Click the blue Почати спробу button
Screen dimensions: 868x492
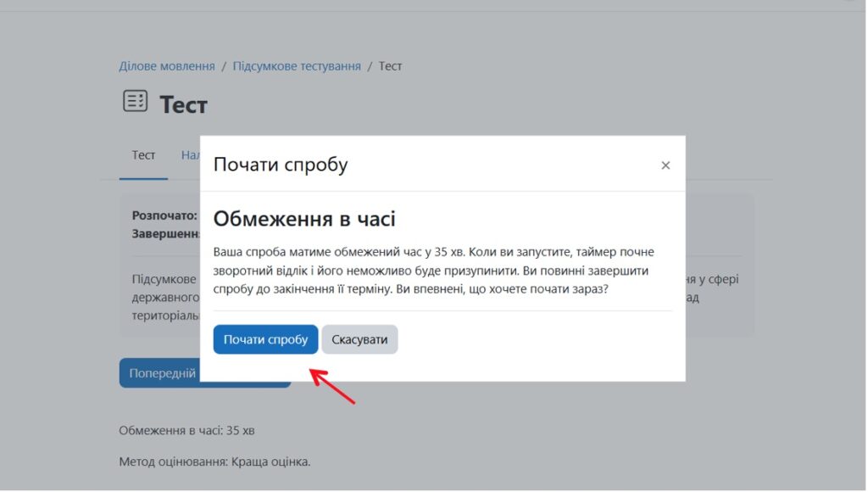(265, 339)
